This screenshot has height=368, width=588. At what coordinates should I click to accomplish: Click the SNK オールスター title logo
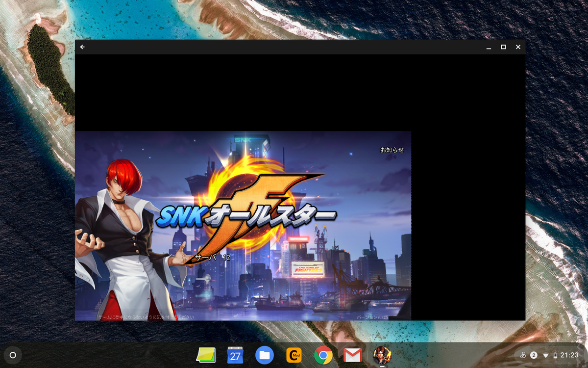[x=246, y=215]
